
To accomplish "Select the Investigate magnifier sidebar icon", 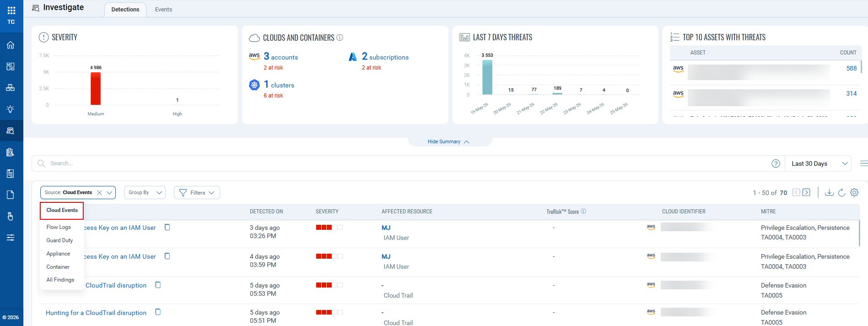I will pos(11,130).
